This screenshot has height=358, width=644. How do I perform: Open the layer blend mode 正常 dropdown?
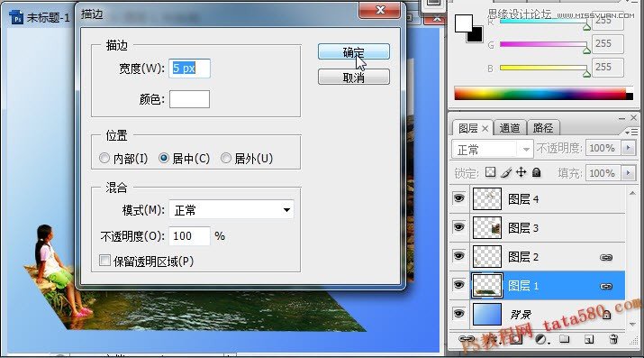[x=492, y=149]
